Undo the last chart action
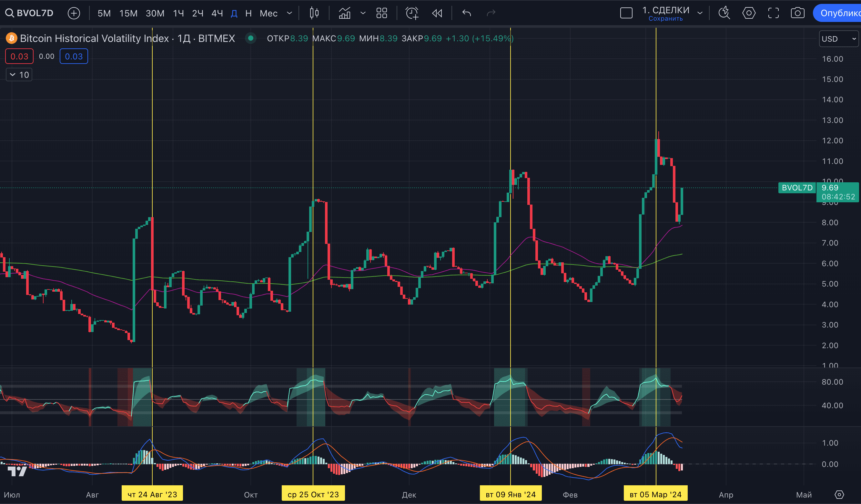Screen dimensions: 861x504 click(466, 13)
